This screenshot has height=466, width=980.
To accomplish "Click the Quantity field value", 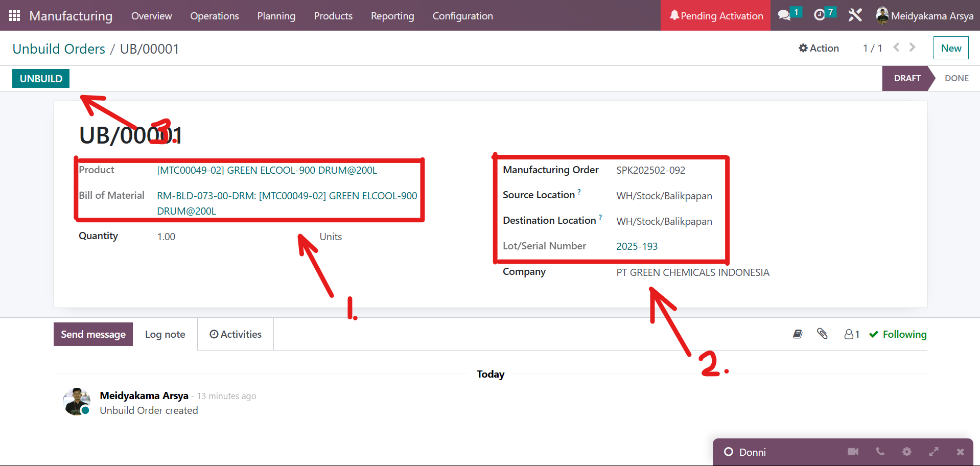I will click(166, 237).
